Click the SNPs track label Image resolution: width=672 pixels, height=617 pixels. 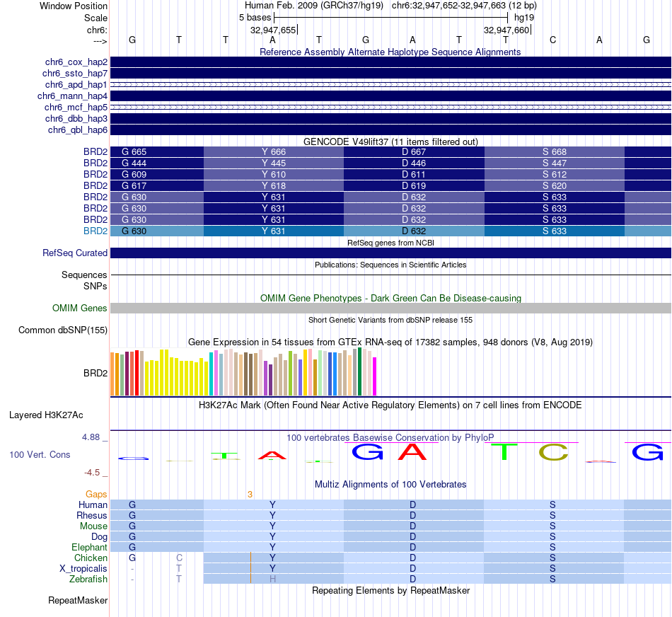[95, 286]
